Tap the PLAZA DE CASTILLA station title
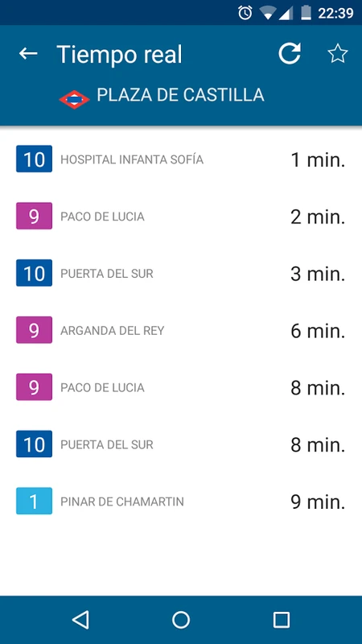This screenshot has width=362, height=644. pyautogui.click(x=180, y=95)
